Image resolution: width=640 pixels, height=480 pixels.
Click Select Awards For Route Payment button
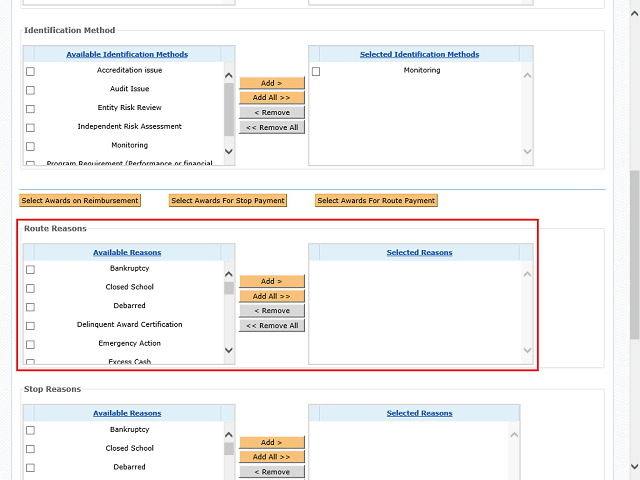click(376, 200)
